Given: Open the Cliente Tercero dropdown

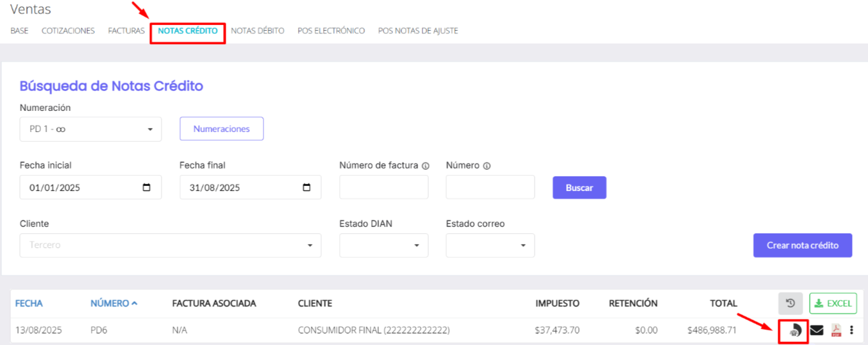Looking at the screenshot, I should tap(170, 246).
